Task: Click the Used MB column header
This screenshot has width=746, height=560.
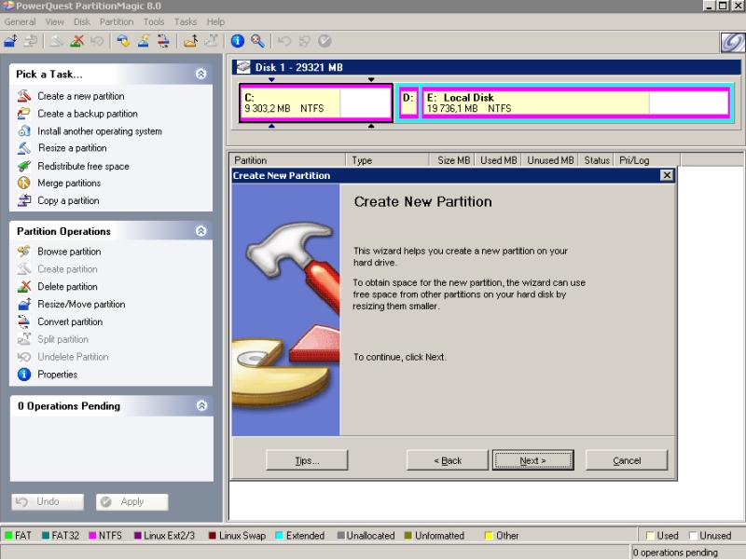Action: click(x=498, y=160)
